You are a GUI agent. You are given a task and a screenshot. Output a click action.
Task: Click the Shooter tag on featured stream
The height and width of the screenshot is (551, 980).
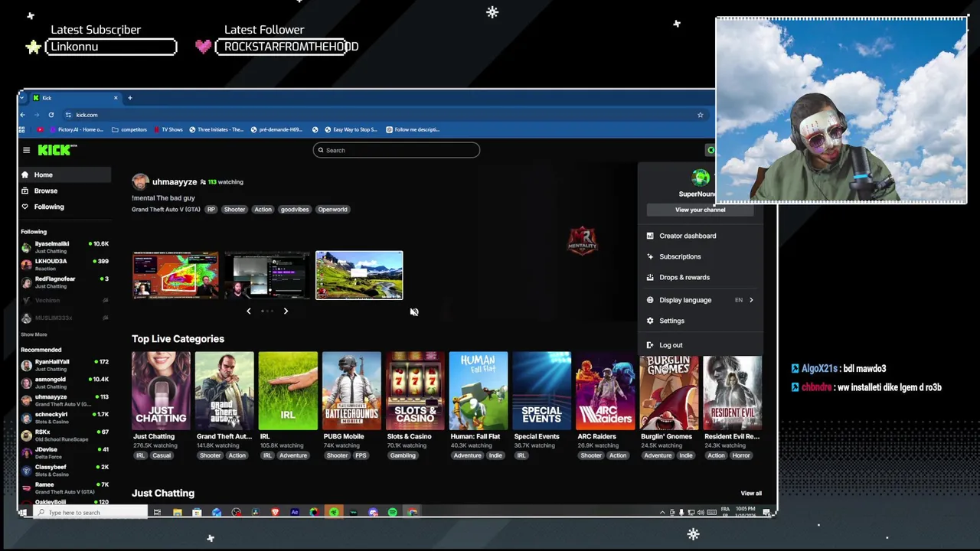point(234,209)
